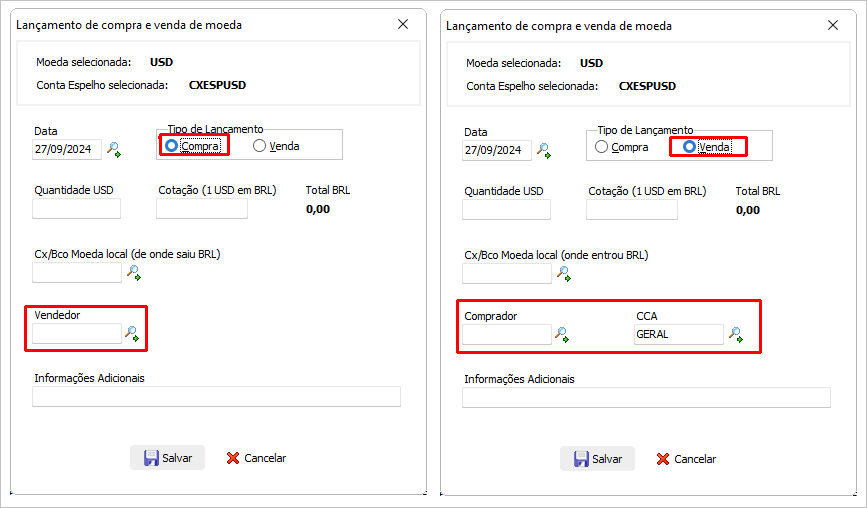Image resolution: width=867 pixels, height=508 pixels.
Task: Open CCA lookup magnifier
Action: [x=735, y=334]
